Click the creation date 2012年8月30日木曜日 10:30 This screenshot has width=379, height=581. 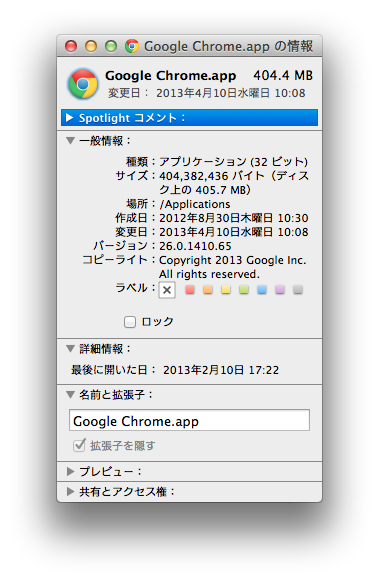tap(234, 218)
